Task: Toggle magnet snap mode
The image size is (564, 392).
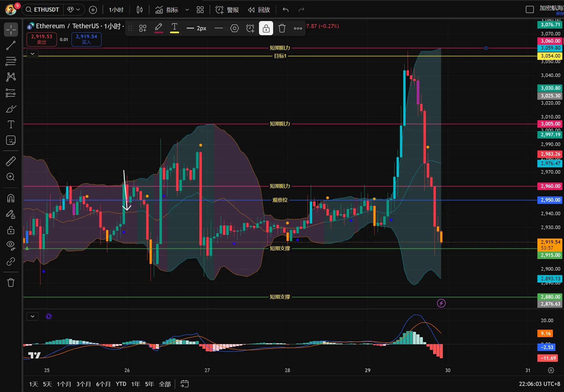Action: (x=11, y=198)
